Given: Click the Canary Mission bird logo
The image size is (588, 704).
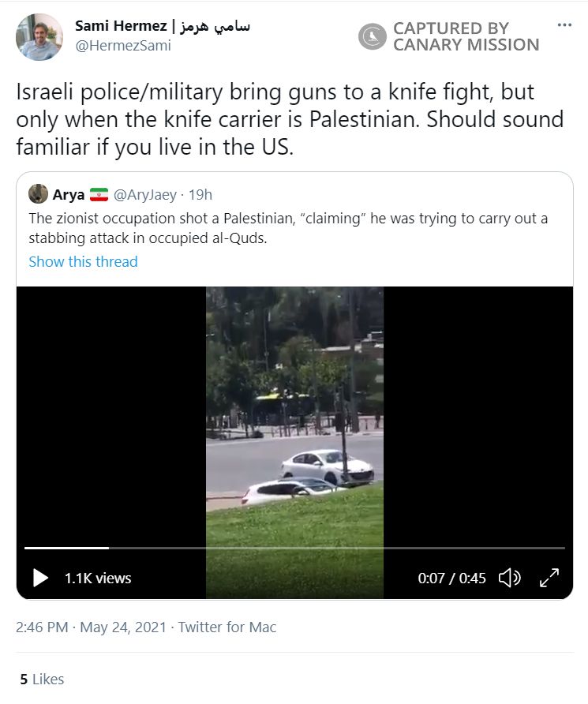Looking at the screenshot, I should coord(372,36).
